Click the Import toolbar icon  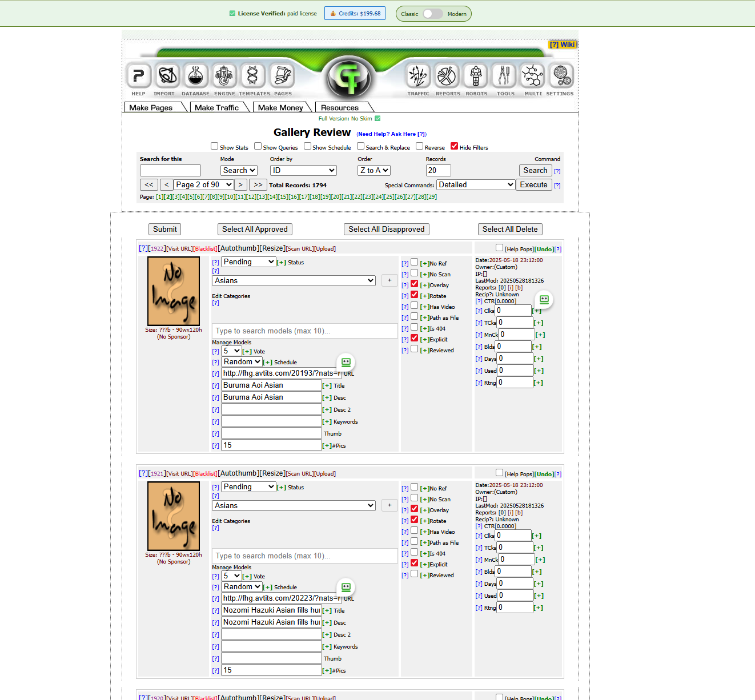(x=167, y=76)
